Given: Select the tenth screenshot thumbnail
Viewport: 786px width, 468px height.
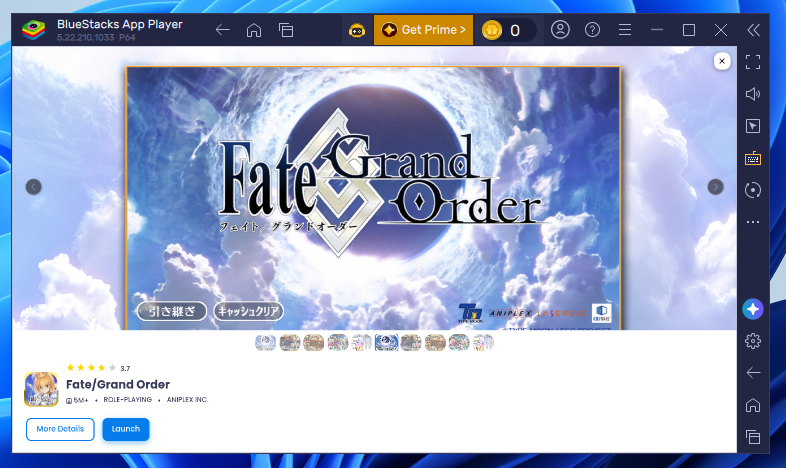Looking at the screenshot, I should pyautogui.click(x=483, y=343).
